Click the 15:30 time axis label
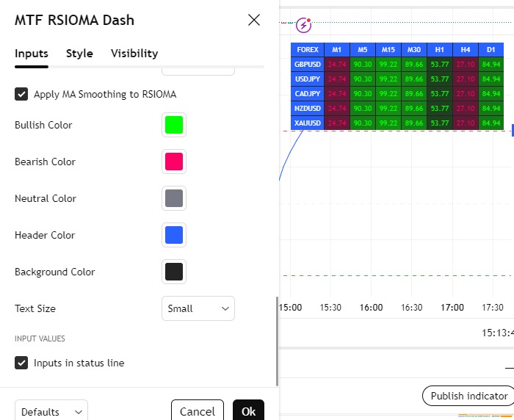 pos(330,308)
